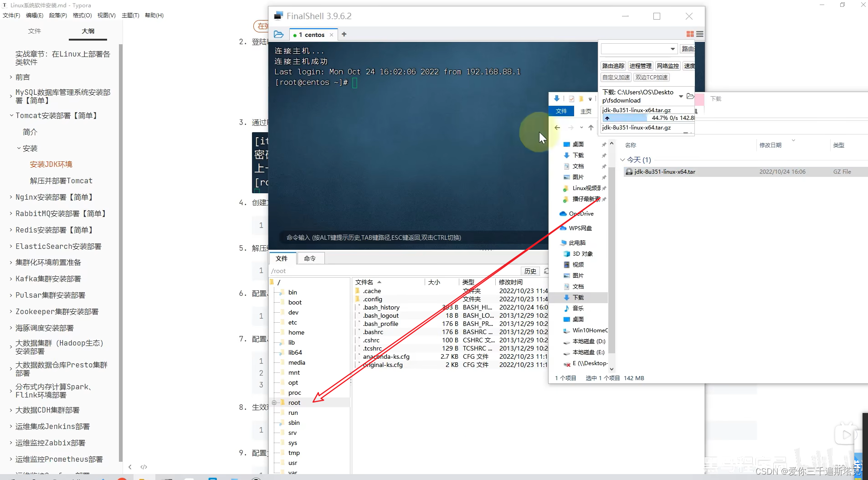Open 3D 对象 folder in Explorer sidebar
This screenshot has height=480, width=868.
(579, 254)
